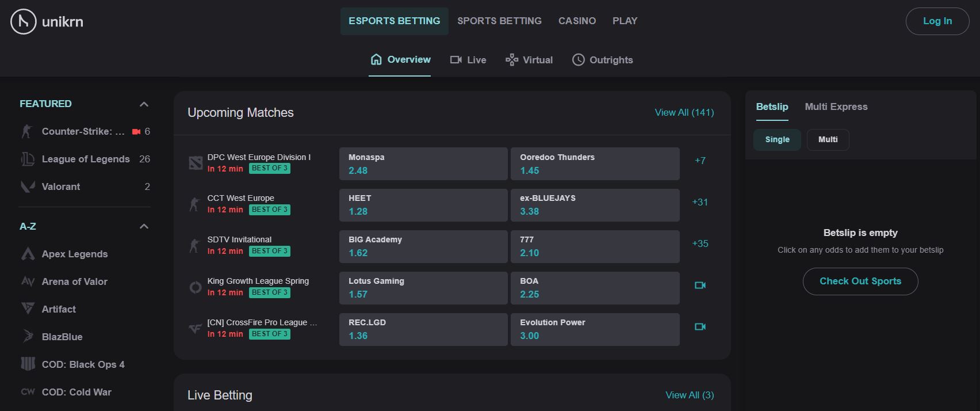980x411 pixels.
Task: View all 141 upcoming matches
Action: click(x=684, y=113)
